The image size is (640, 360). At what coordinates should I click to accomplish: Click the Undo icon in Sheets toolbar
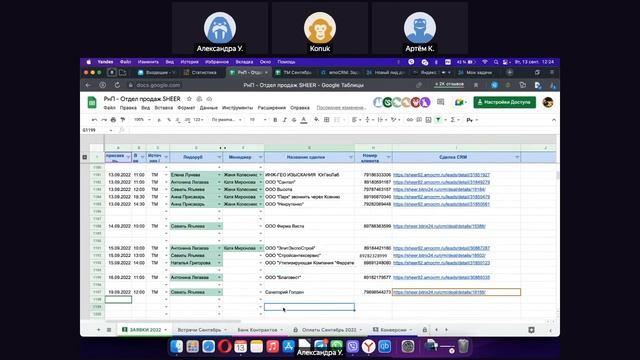(95, 120)
